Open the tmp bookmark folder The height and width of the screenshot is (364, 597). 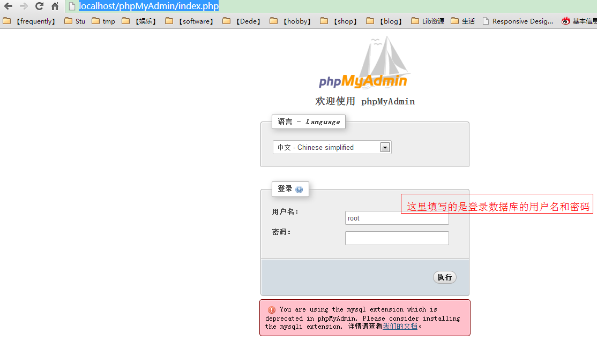coord(103,21)
